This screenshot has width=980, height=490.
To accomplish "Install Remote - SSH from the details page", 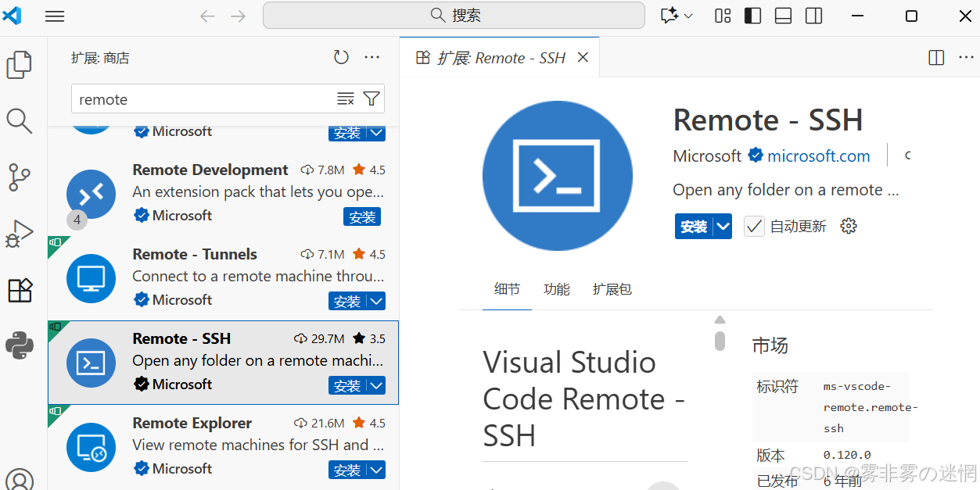I will [x=694, y=226].
